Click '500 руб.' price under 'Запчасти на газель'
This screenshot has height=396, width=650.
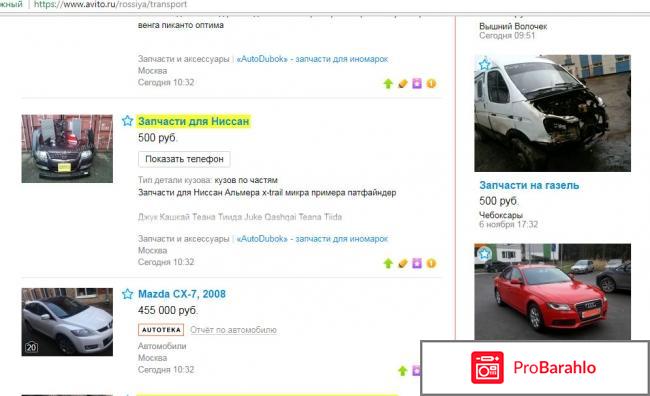pos(498,201)
